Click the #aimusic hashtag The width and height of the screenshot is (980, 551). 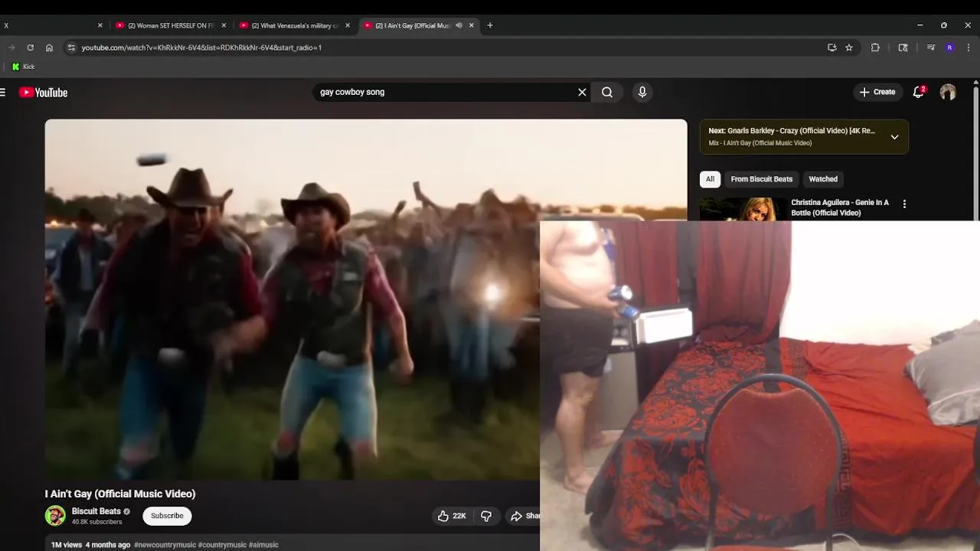tap(263, 545)
